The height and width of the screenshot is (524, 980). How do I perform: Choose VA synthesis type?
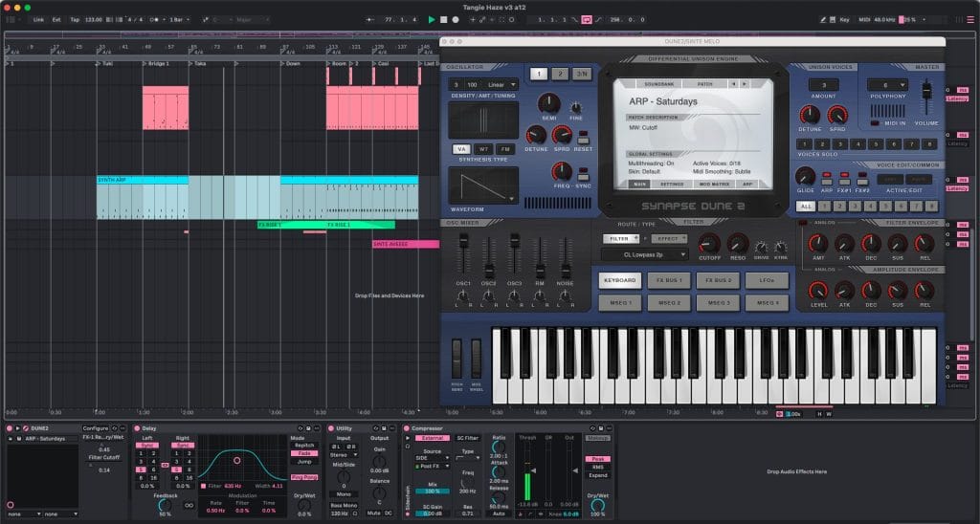click(x=461, y=149)
